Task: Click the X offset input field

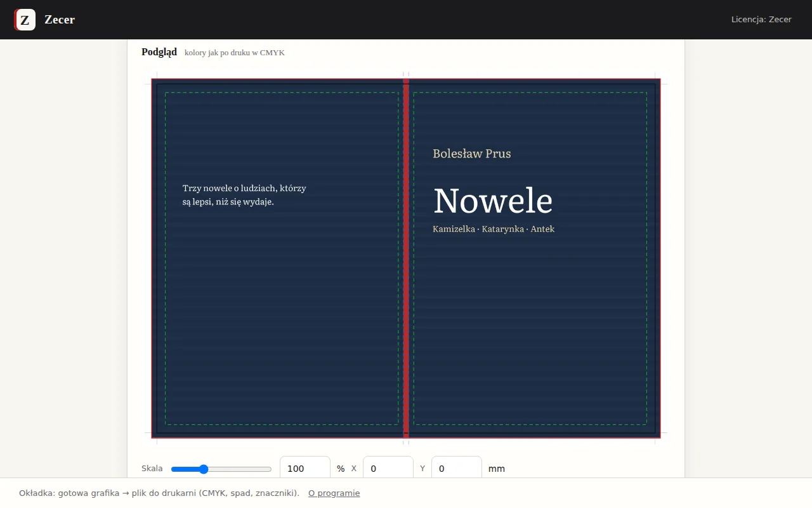Action: 388,469
